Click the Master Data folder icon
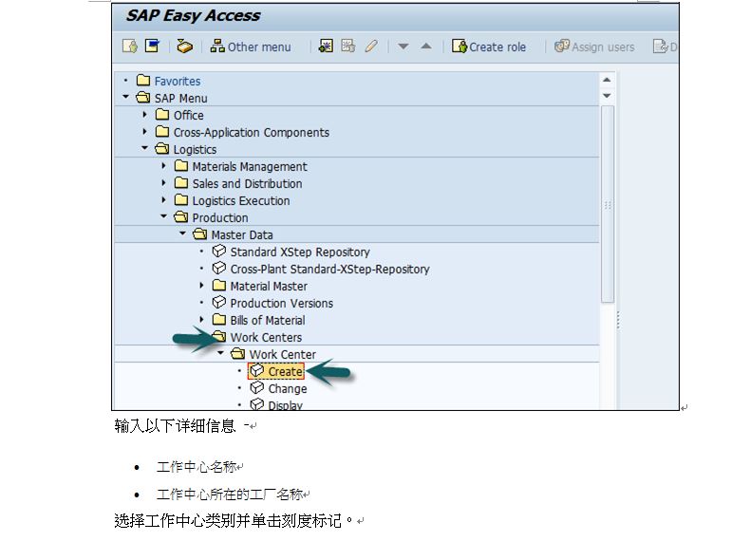This screenshot has width=750, height=560. 200,233
